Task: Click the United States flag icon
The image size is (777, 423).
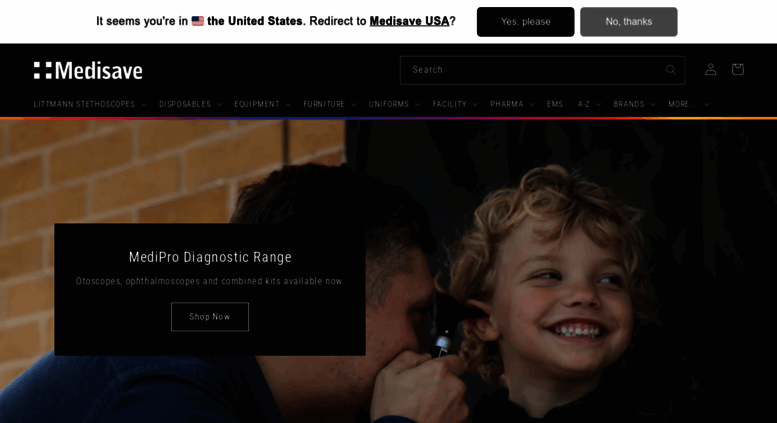Action: (x=198, y=21)
